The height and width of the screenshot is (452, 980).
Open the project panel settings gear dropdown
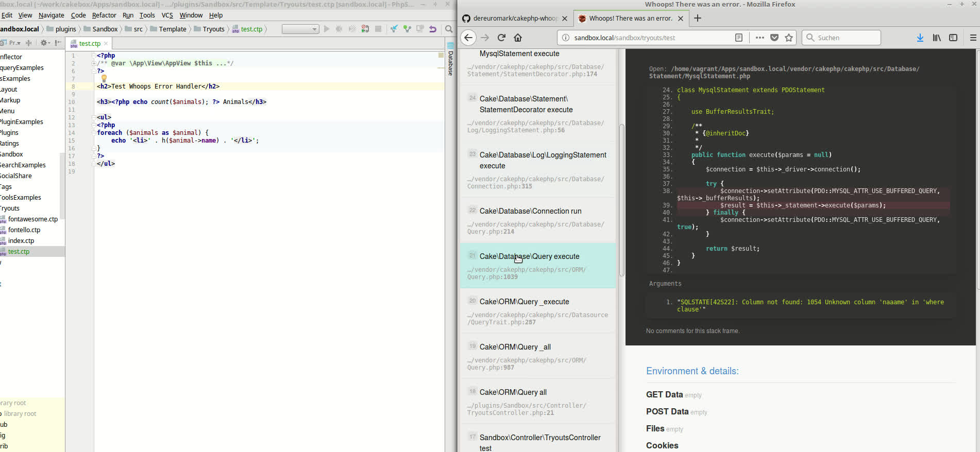45,43
